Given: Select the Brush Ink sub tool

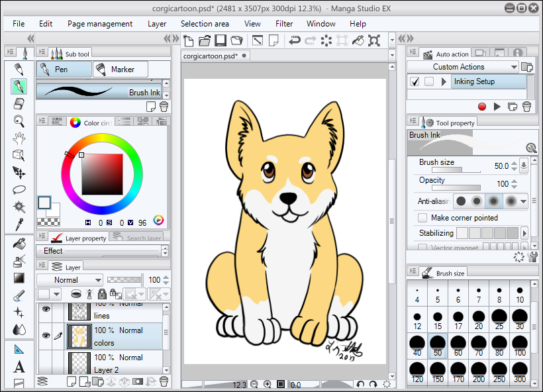Looking at the screenshot, I should click(x=99, y=92).
